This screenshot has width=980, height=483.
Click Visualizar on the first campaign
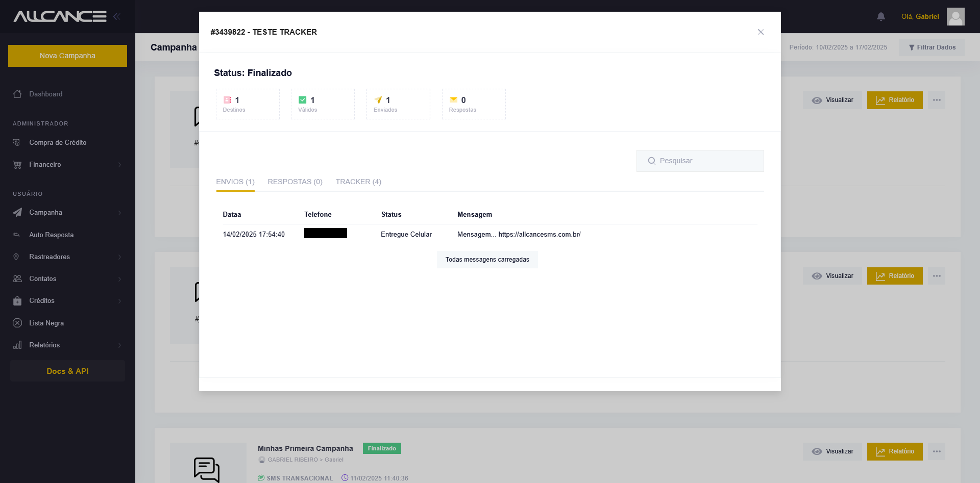[832, 100]
